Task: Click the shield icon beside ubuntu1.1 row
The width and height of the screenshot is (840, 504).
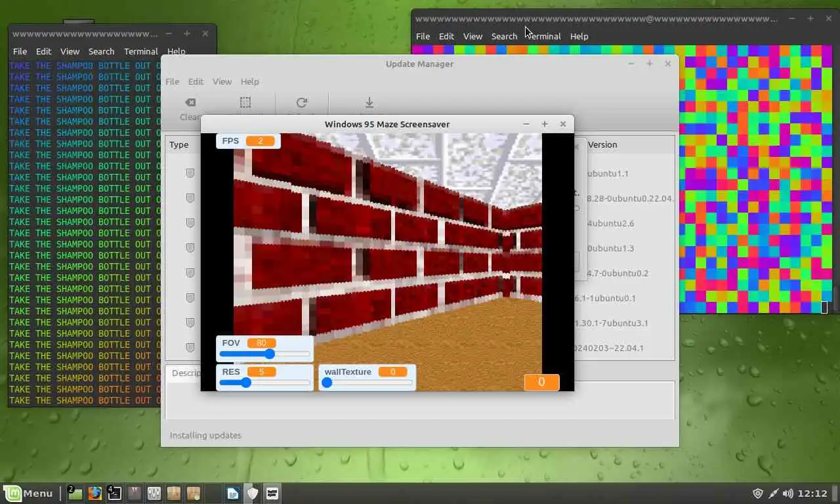Action: (x=190, y=173)
